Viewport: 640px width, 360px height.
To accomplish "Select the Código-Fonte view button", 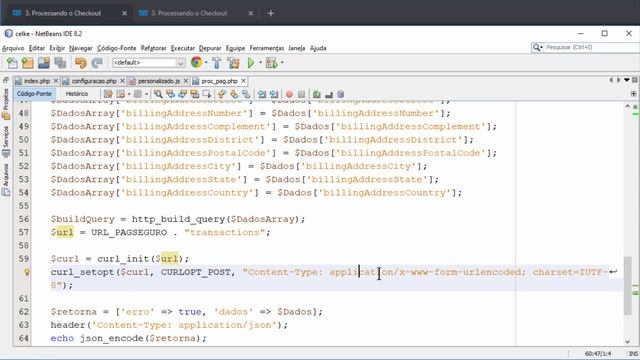I will pos(34,94).
